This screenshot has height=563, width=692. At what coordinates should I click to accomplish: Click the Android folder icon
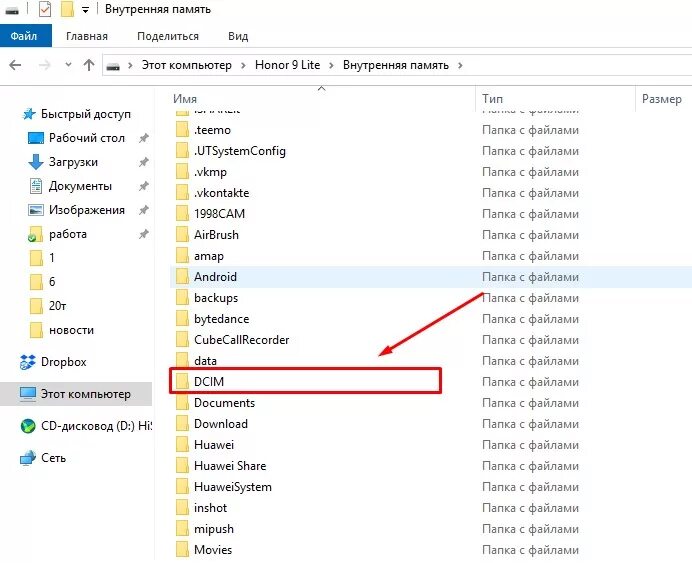tap(182, 277)
